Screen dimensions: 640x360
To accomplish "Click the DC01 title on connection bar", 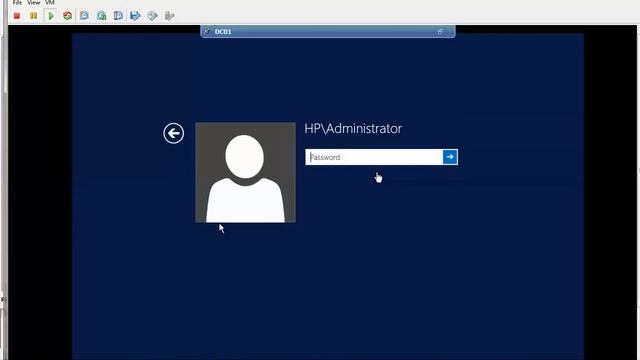I will tap(223, 31).
